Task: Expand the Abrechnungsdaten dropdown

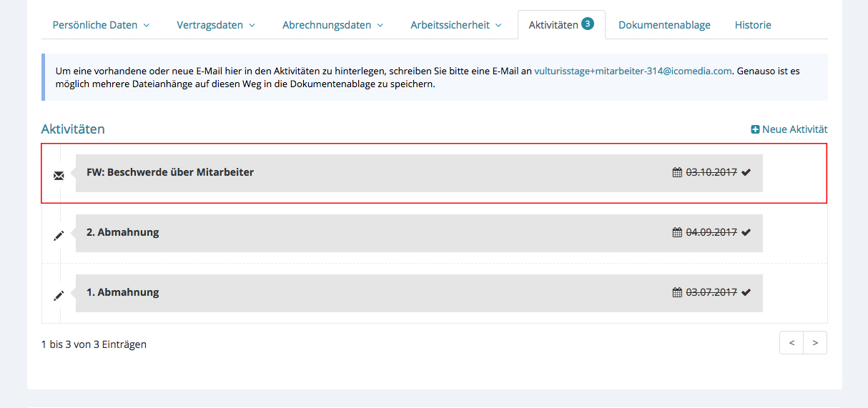Action: 332,25
